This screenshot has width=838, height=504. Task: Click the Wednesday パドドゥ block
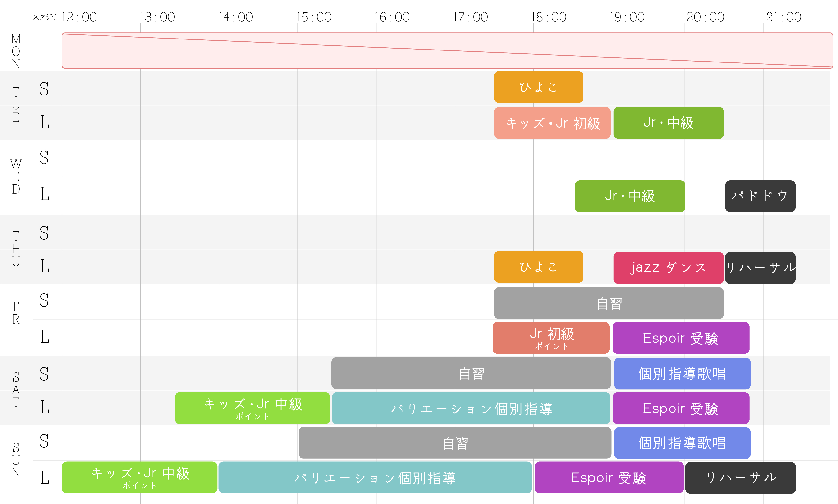point(760,196)
